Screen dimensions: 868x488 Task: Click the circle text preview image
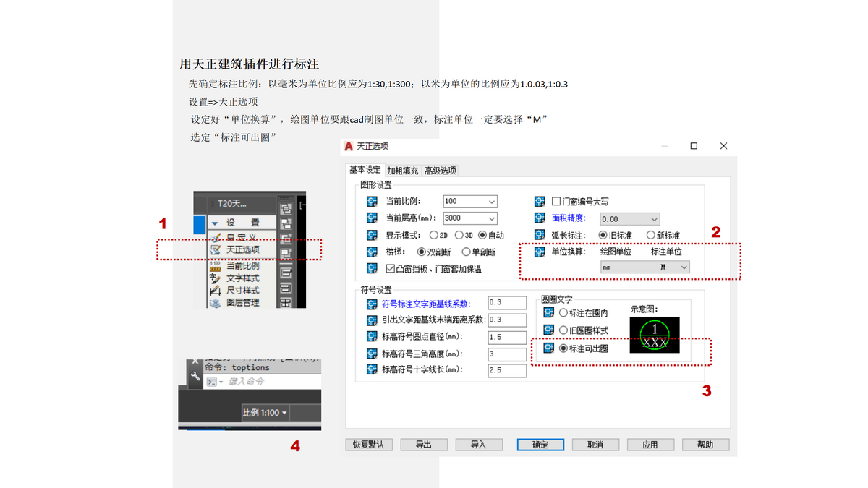point(654,335)
